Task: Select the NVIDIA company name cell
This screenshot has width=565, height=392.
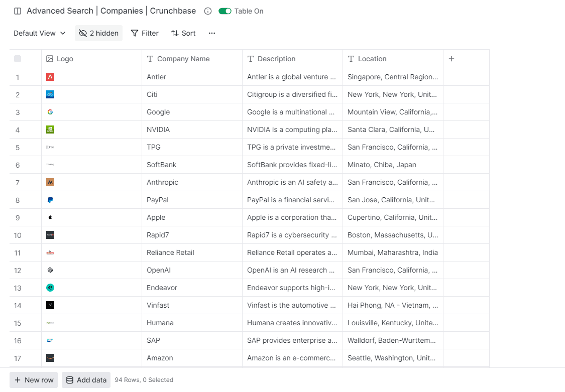Action: point(192,129)
